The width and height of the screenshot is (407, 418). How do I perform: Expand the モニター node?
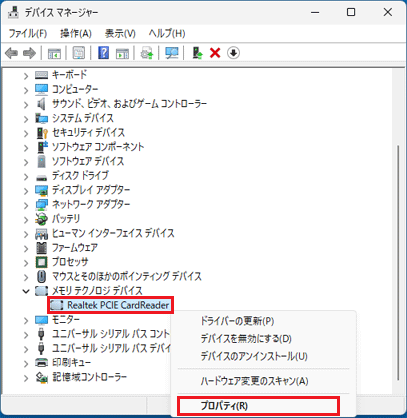pyautogui.click(x=26, y=321)
